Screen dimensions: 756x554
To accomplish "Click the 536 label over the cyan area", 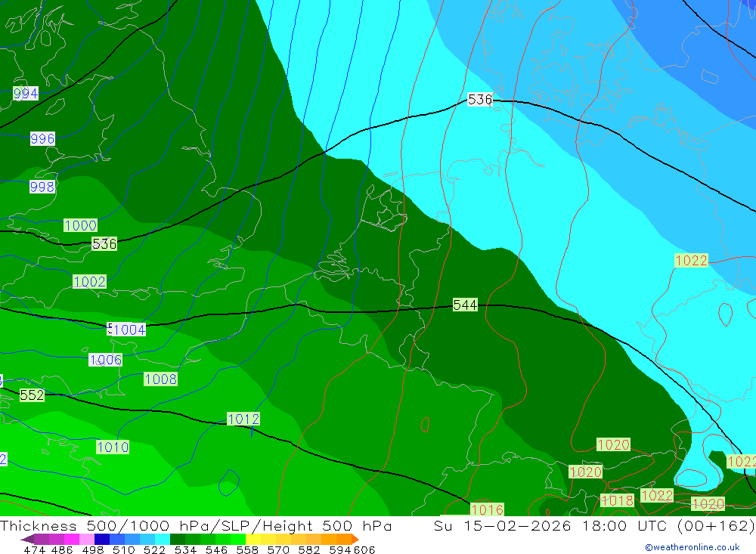I will coord(480,99).
